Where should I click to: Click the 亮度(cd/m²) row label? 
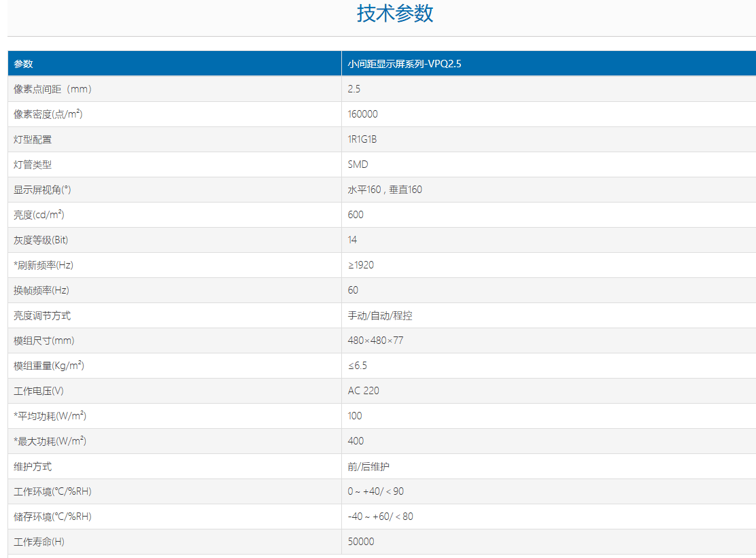click(39, 215)
